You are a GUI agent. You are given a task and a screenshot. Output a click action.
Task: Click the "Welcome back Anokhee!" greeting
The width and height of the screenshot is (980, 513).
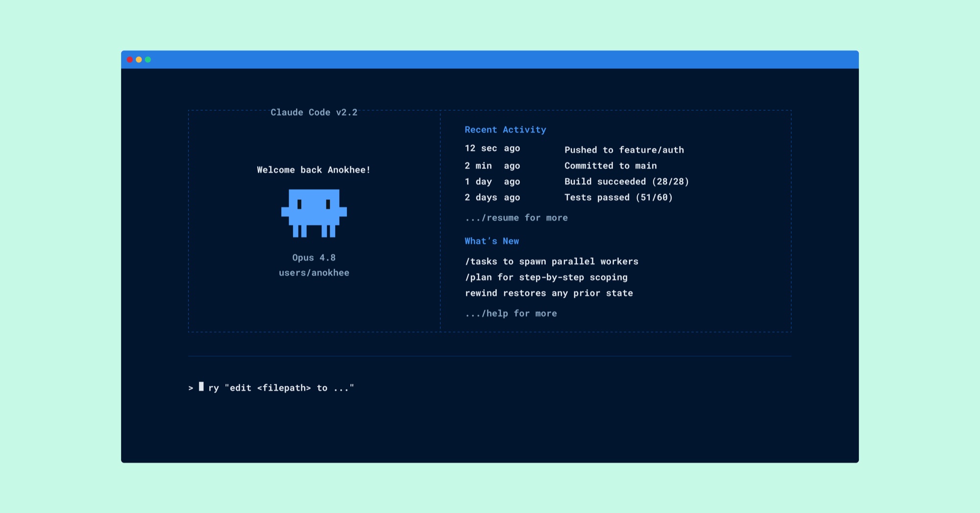pyautogui.click(x=314, y=170)
